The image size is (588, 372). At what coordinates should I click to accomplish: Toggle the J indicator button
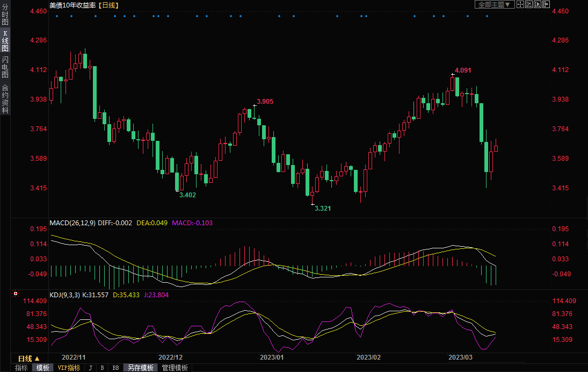(90, 368)
